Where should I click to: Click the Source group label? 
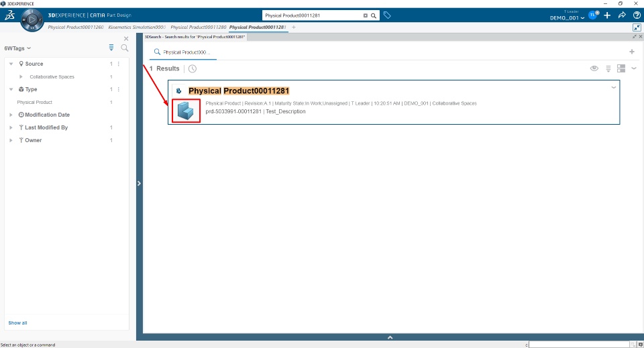click(x=34, y=64)
